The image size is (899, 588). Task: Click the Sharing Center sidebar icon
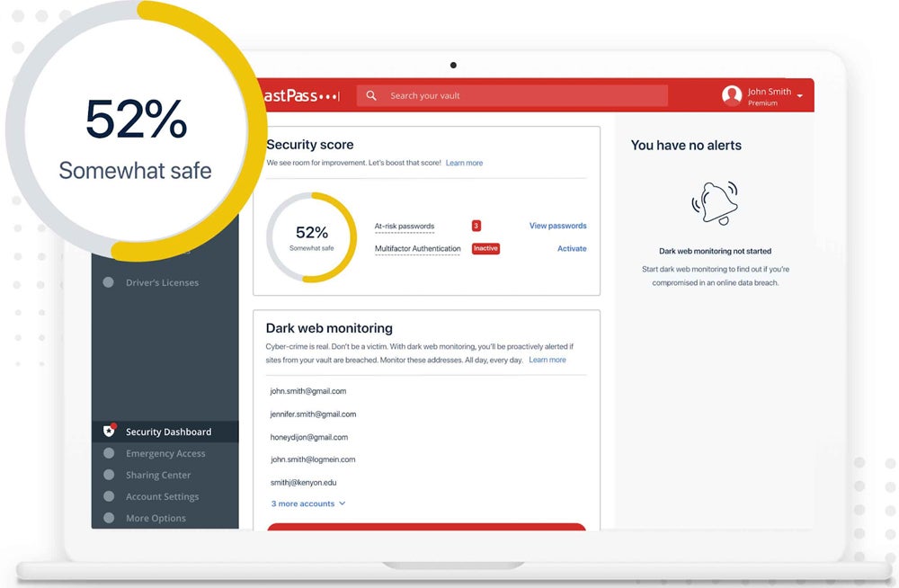(x=109, y=475)
